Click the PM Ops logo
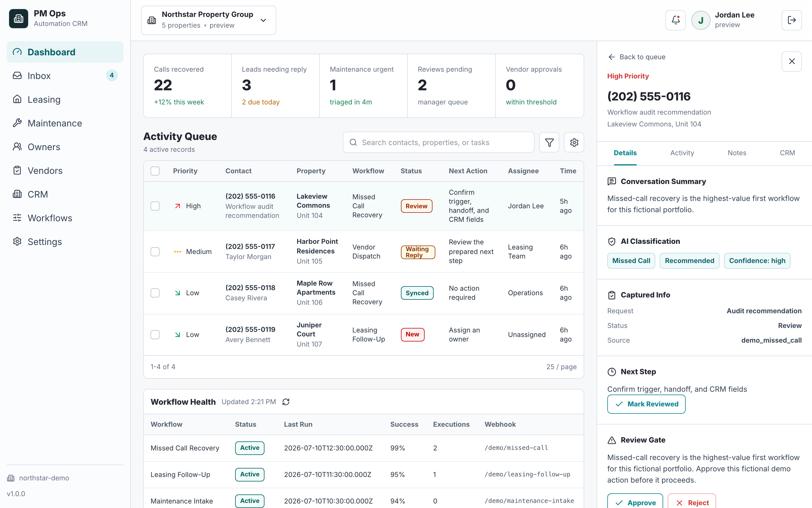The width and height of the screenshot is (812, 508). click(18, 18)
